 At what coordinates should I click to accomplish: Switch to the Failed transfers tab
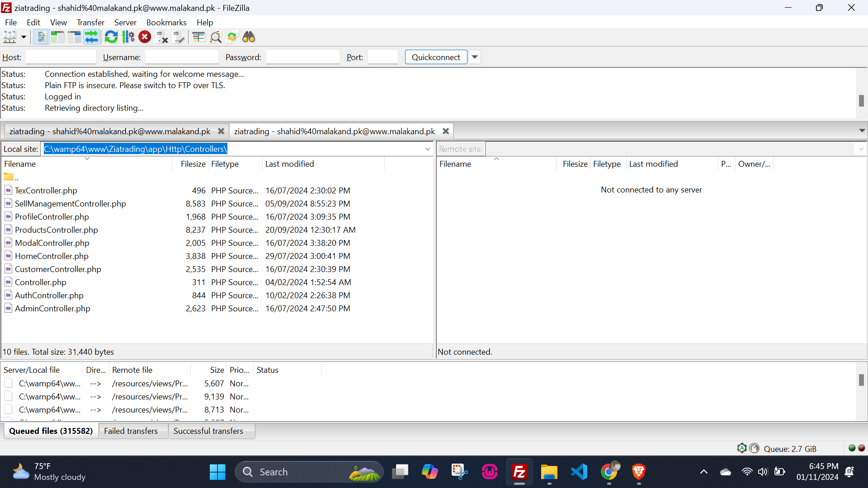coord(131,431)
